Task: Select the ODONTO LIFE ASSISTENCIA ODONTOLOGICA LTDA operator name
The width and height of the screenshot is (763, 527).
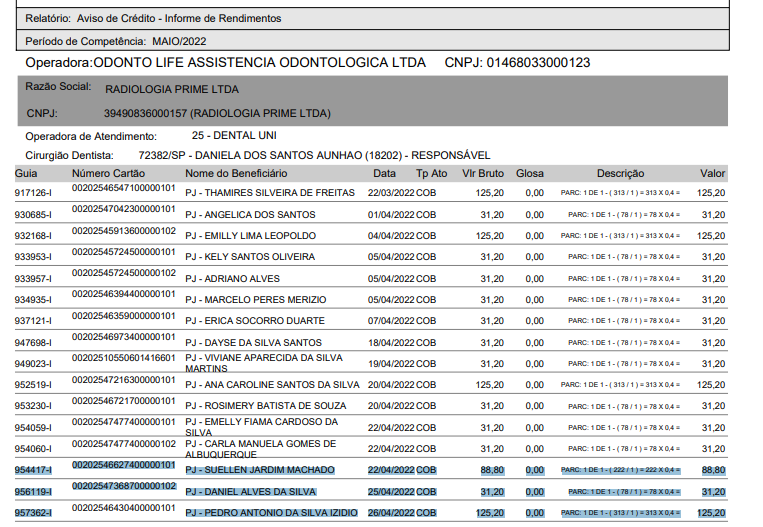Action: (x=258, y=63)
